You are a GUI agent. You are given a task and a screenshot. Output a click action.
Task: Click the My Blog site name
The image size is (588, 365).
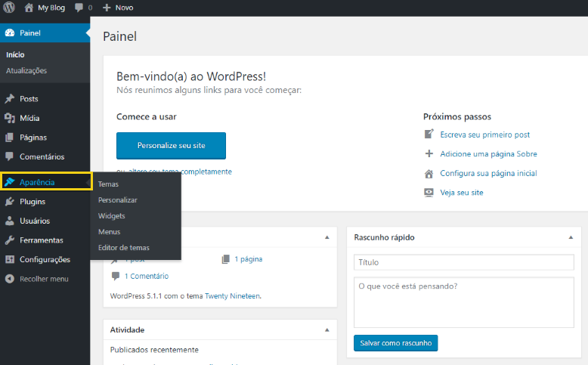[51, 8]
